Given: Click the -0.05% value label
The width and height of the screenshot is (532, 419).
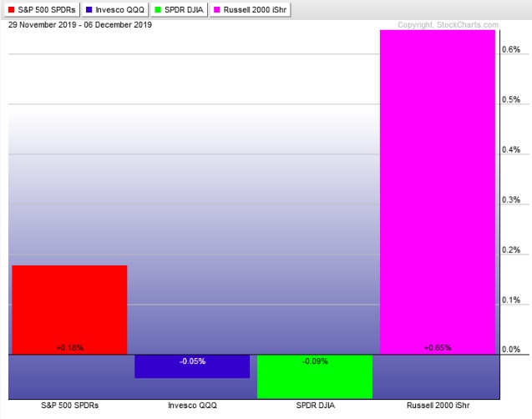Looking at the screenshot, I should 192,361.
